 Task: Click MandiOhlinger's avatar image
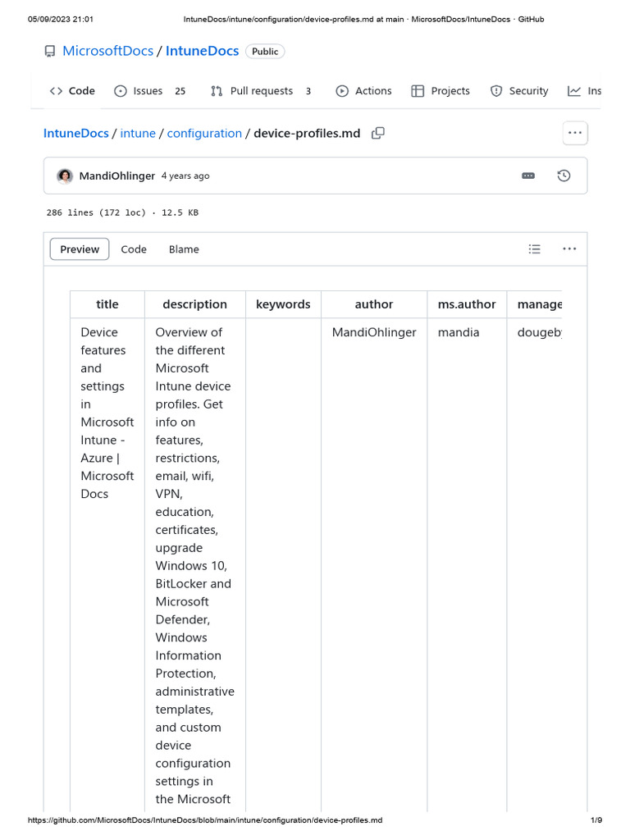[x=65, y=176]
